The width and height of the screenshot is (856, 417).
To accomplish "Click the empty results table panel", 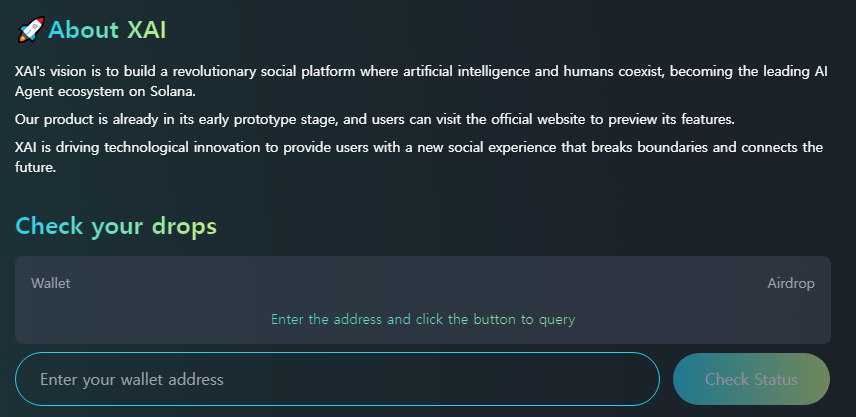I will coord(423,298).
